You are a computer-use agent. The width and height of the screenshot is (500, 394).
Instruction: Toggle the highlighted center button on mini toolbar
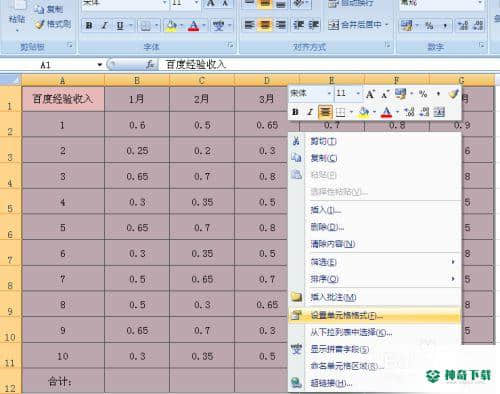pyautogui.click(x=325, y=112)
